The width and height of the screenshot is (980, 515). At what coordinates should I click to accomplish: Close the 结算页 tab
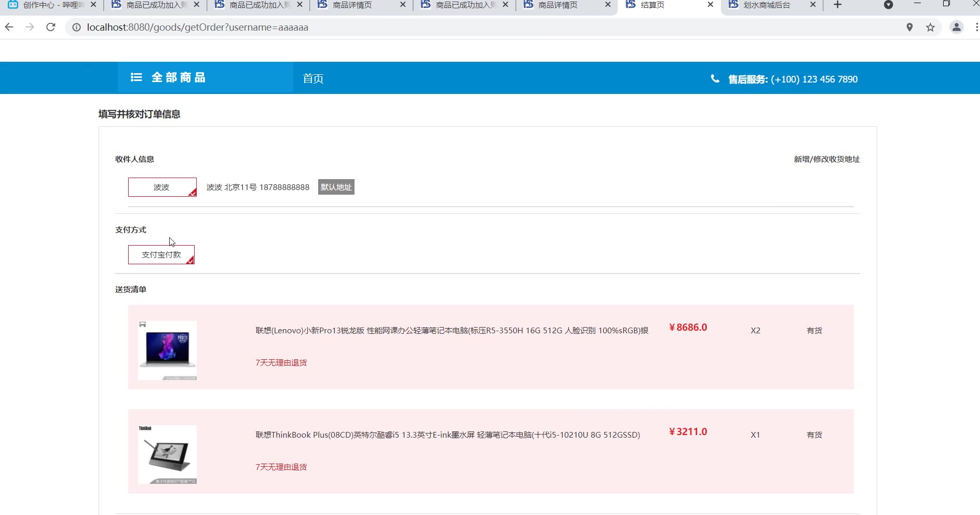tap(711, 5)
